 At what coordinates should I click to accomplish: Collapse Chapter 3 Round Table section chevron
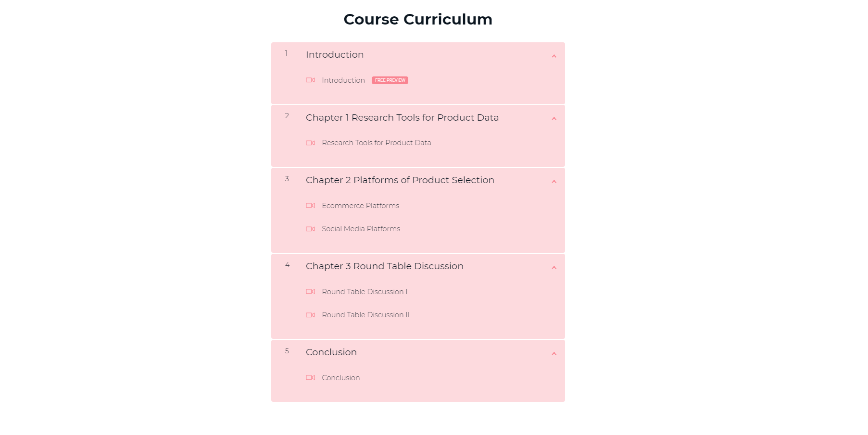point(554,268)
